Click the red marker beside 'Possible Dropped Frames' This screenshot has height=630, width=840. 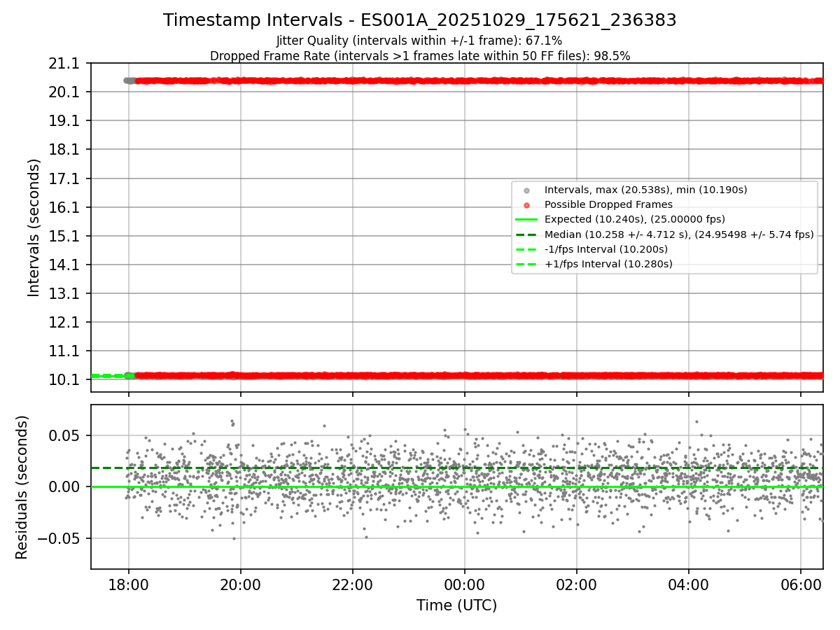[x=526, y=205]
